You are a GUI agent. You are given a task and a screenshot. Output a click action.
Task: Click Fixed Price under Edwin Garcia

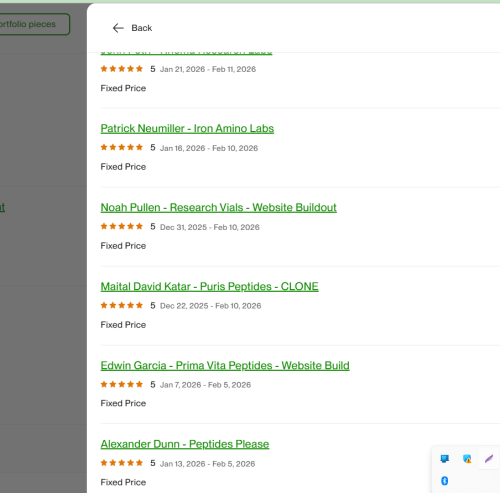[123, 403]
